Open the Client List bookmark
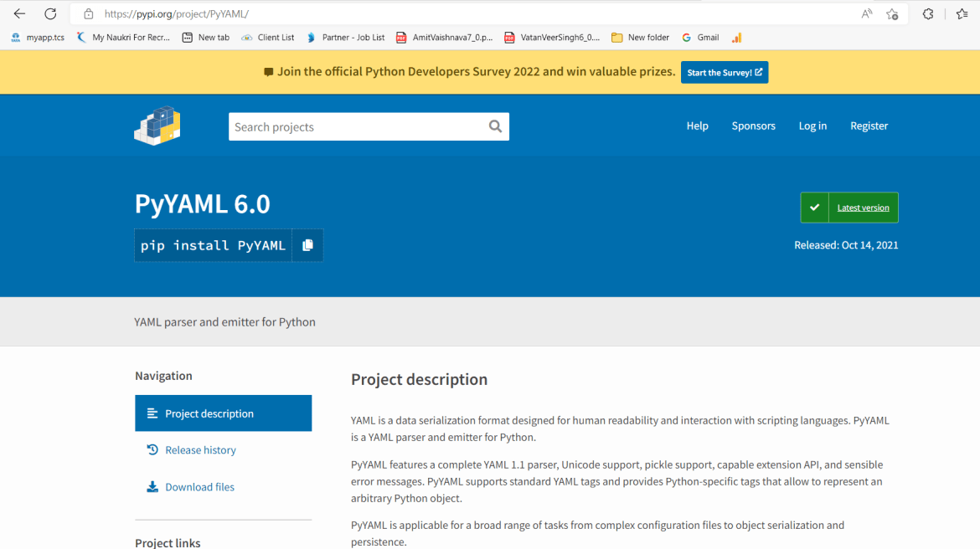 click(x=267, y=38)
